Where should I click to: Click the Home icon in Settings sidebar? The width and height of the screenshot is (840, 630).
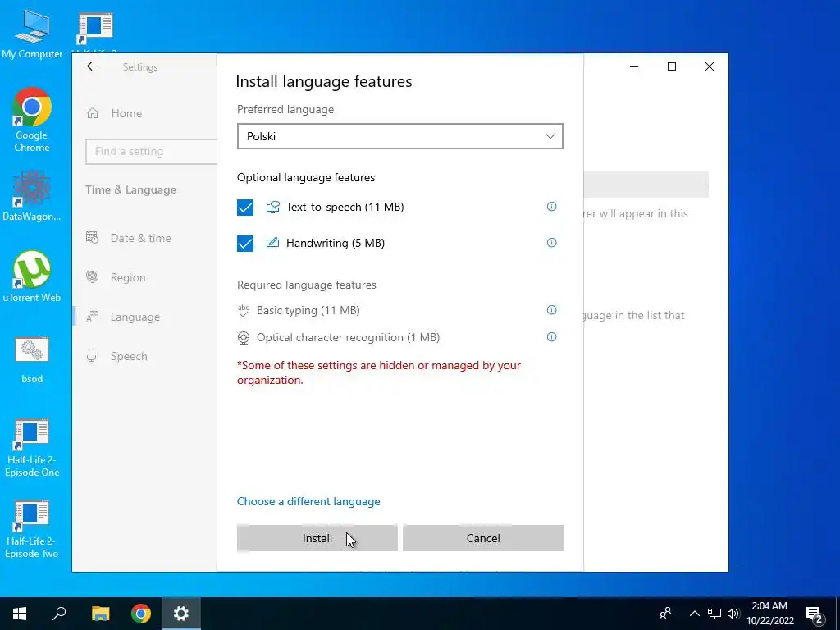tap(93, 113)
